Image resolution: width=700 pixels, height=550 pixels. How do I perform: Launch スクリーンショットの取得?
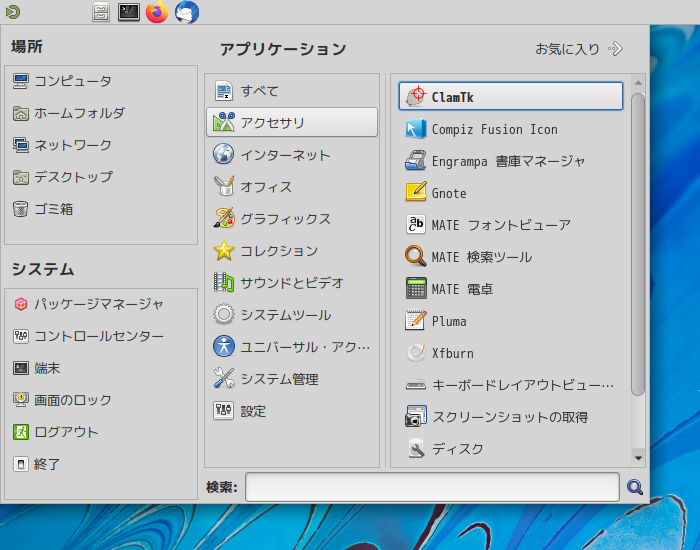point(511,417)
